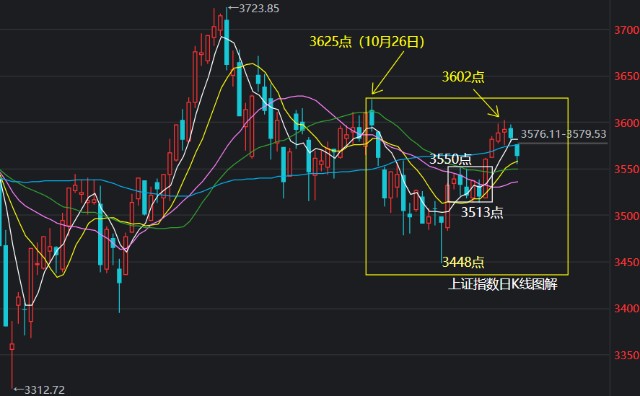Click the 3400 price axis label
The height and width of the screenshot is (396, 640).
coord(627,308)
